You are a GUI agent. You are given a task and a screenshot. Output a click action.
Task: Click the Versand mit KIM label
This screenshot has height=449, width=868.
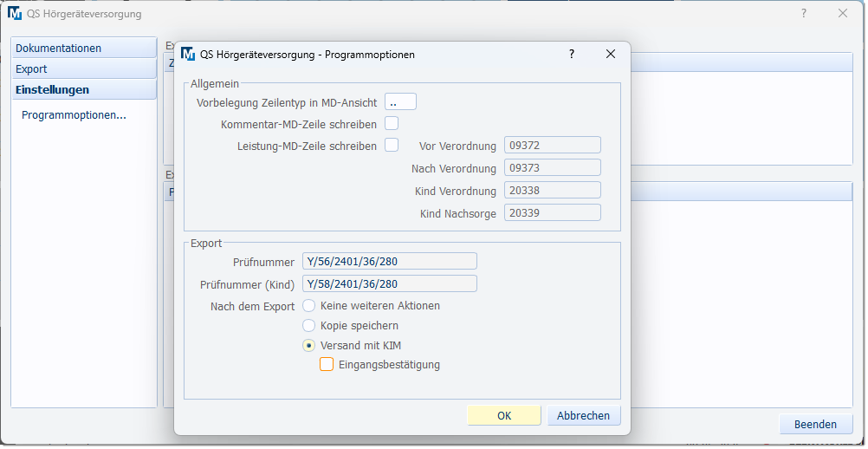(361, 346)
